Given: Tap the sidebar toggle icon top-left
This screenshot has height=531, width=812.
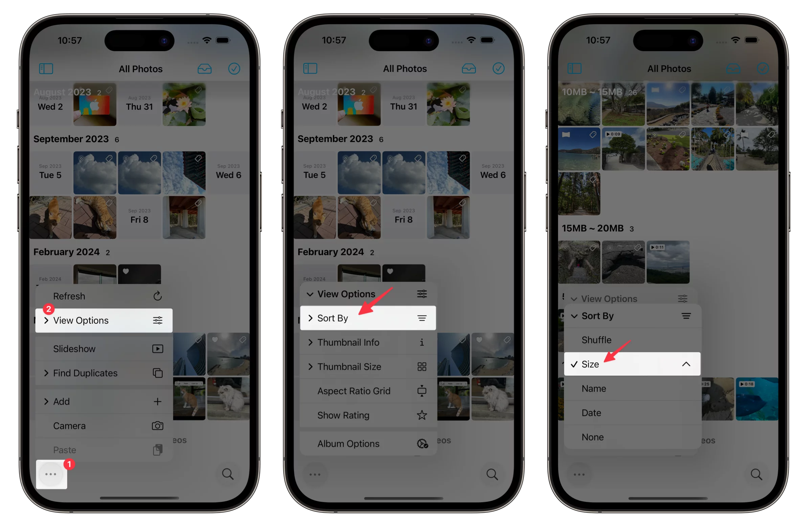Looking at the screenshot, I should pyautogui.click(x=46, y=68).
